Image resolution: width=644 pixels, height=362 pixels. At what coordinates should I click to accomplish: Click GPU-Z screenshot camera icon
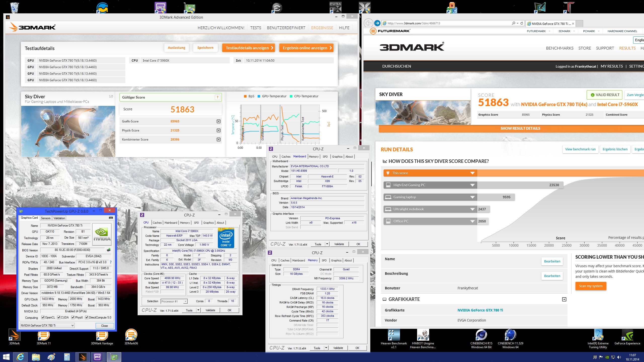coord(111,218)
